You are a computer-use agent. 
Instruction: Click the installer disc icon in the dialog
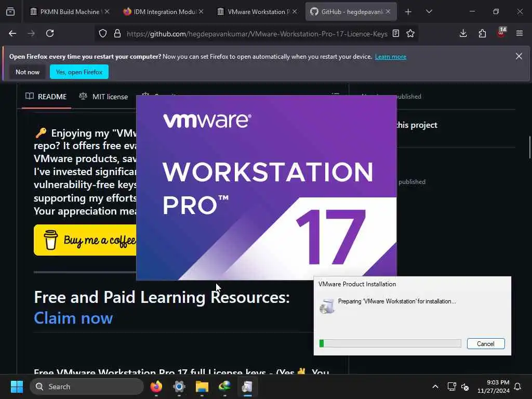pyautogui.click(x=327, y=306)
